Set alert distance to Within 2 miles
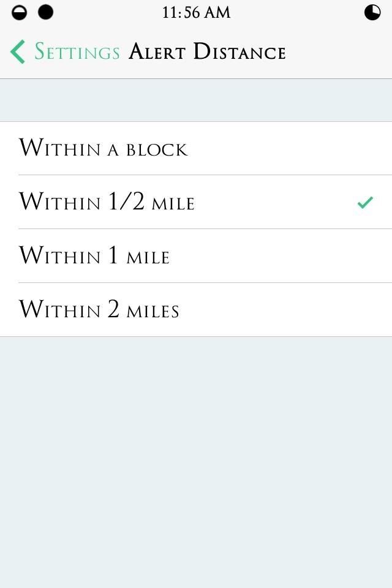Screen dimensions: 392x588 tap(99, 310)
